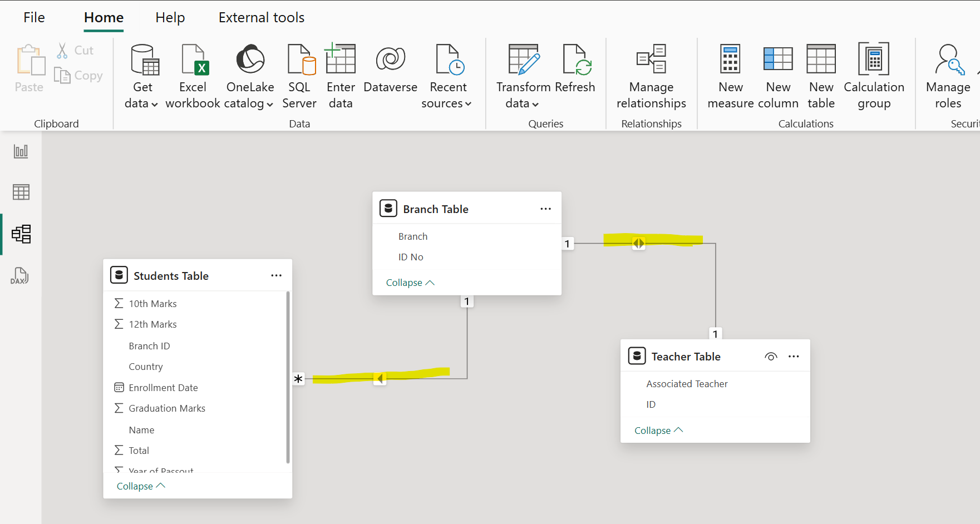Open Manage roles security settings
980x524 pixels.
click(948, 75)
